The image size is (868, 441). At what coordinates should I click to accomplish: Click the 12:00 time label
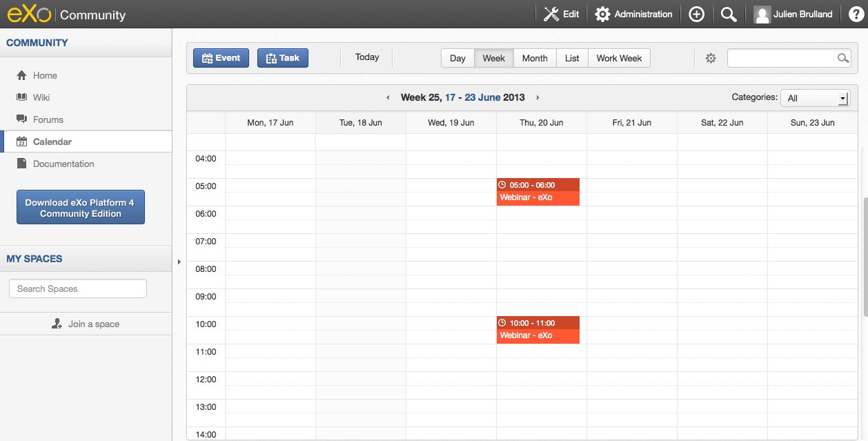(206, 380)
